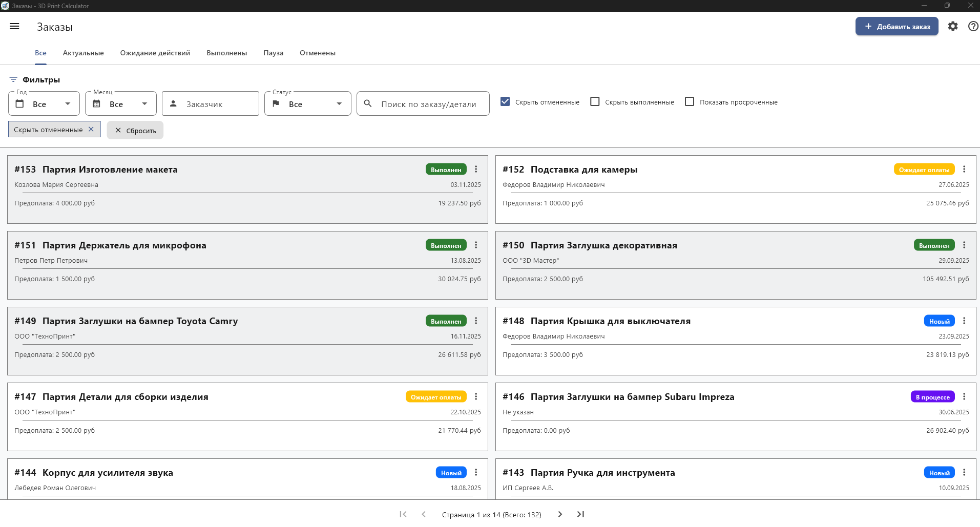Jump to the last page
The height and width of the screenshot is (527, 980).
tap(580, 514)
